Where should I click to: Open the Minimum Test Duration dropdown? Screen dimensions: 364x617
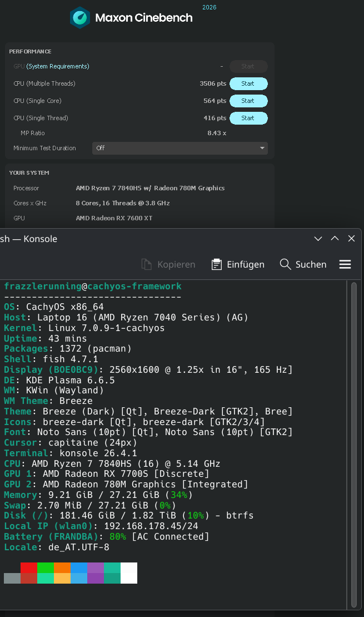(179, 148)
